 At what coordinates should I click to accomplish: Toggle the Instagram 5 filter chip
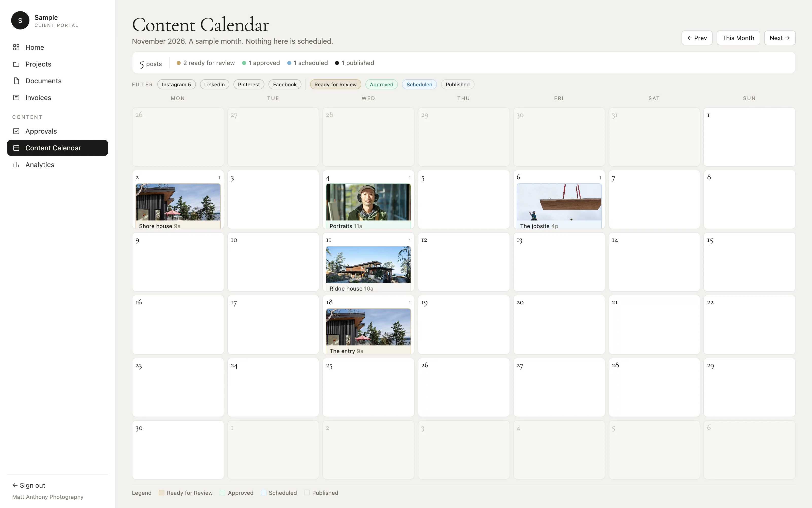176,85
